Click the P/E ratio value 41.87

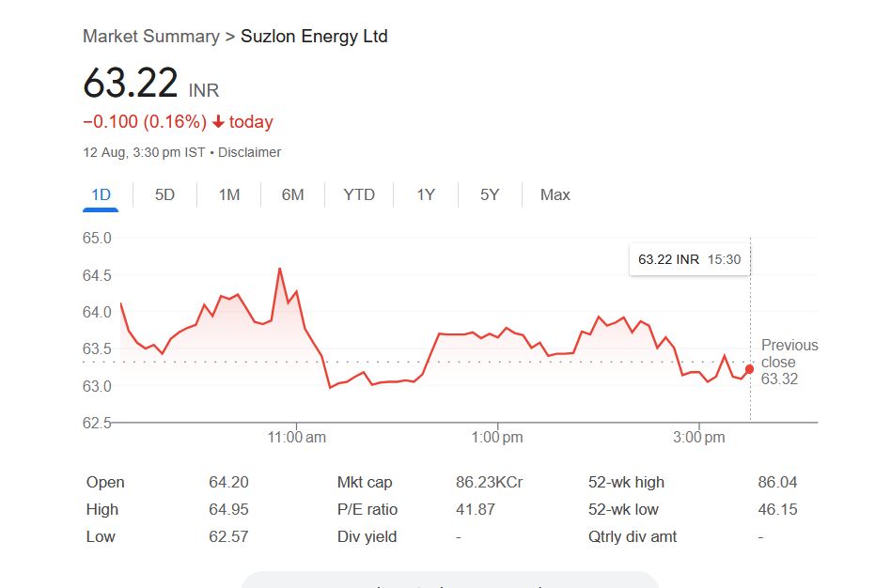click(475, 509)
